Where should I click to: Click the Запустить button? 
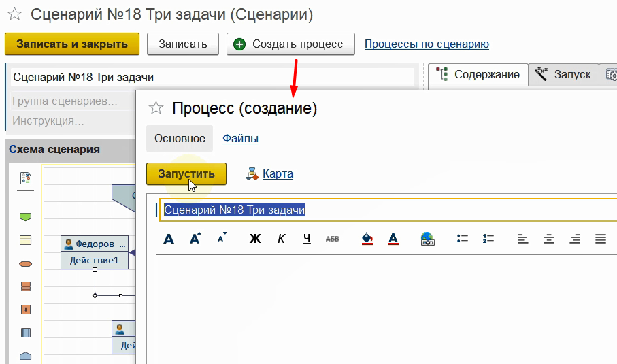coord(186,173)
